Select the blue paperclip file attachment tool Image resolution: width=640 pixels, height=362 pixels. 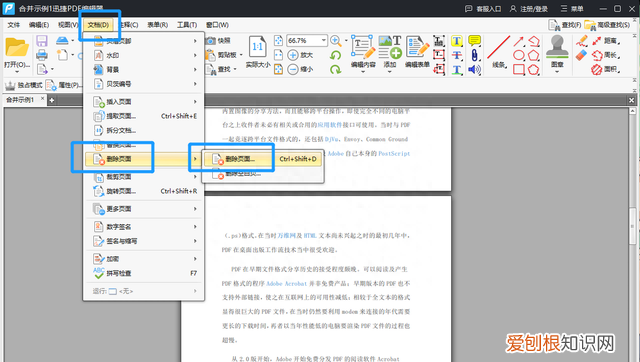(x=474, y=55)
